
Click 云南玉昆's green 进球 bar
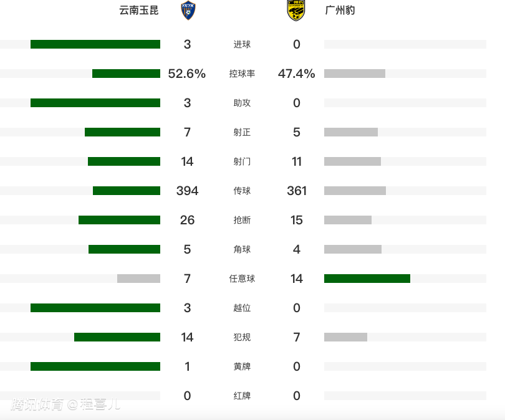95,44
